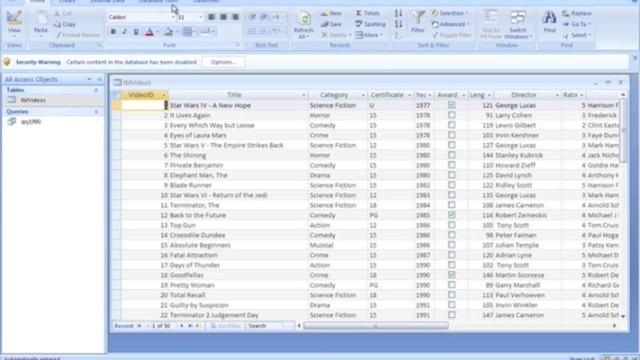Toggle Award checkbox for Total Recall
640x360 pixels.
click(x=451, y=295)
